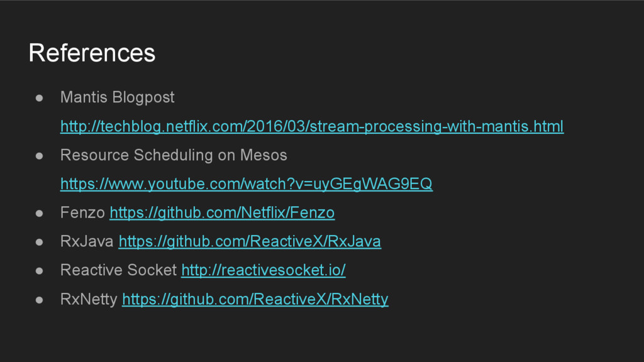Image resolution: width=644 pixels, height=362 pixels.
Task: Click the References slide title
Action: click(x=92, y=53)
